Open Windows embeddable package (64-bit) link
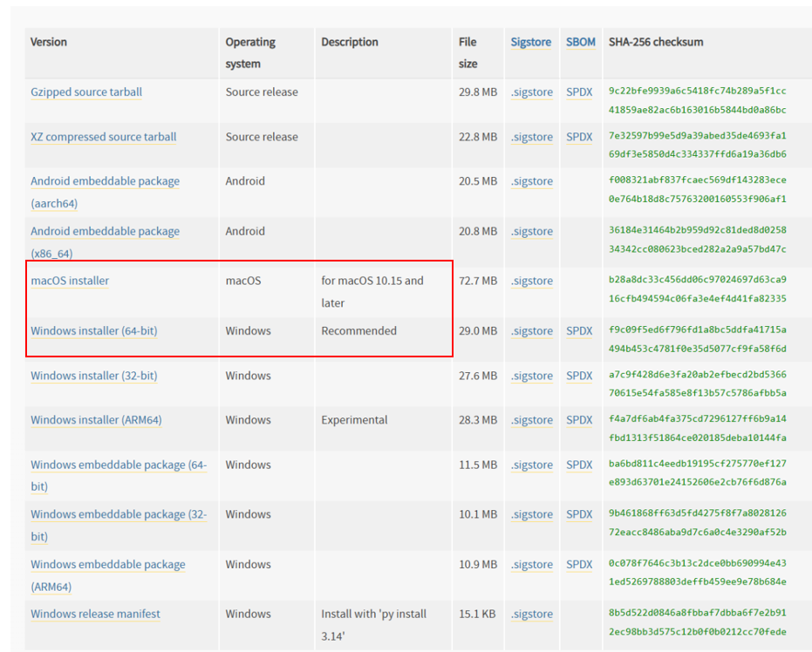 click(119, 476)
